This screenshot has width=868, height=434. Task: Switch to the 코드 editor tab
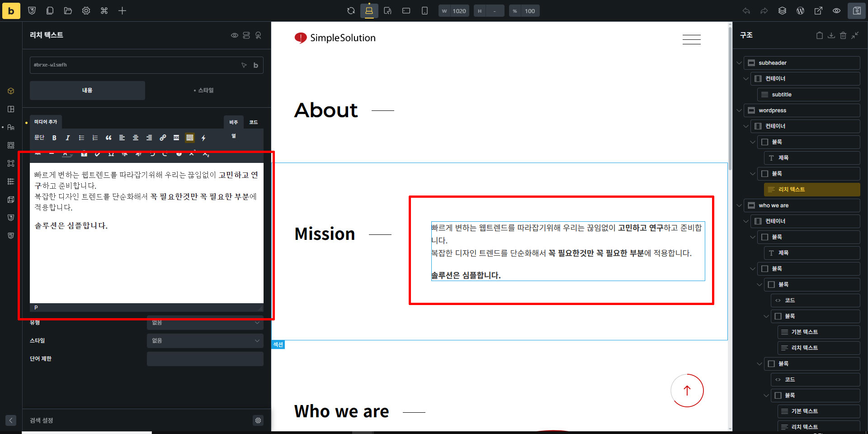pos(253,122)
